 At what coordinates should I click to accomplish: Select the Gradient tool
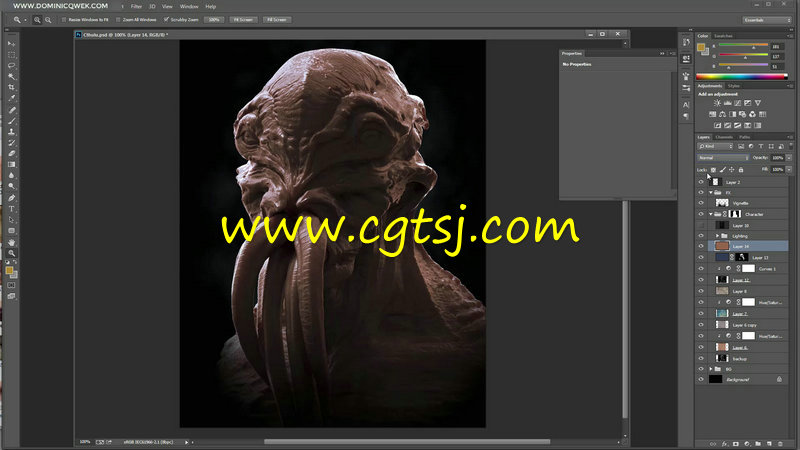click(11, 164)
